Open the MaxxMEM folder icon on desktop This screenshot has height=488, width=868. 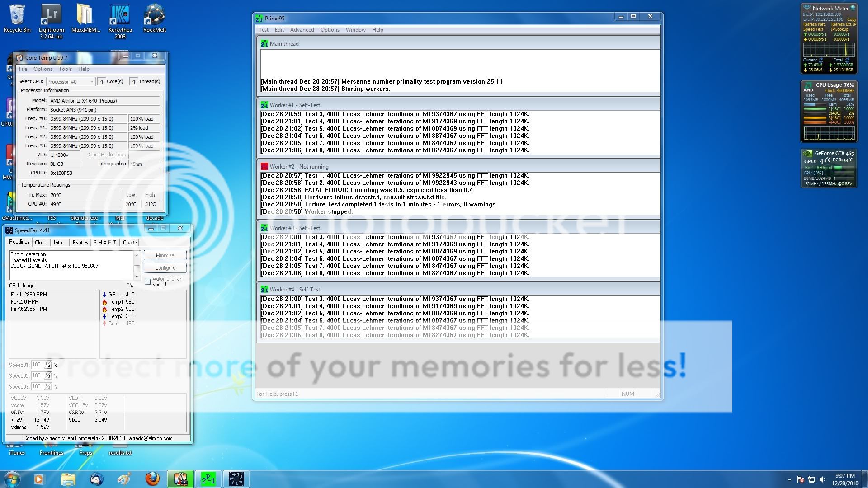click(x=85, y=19)
